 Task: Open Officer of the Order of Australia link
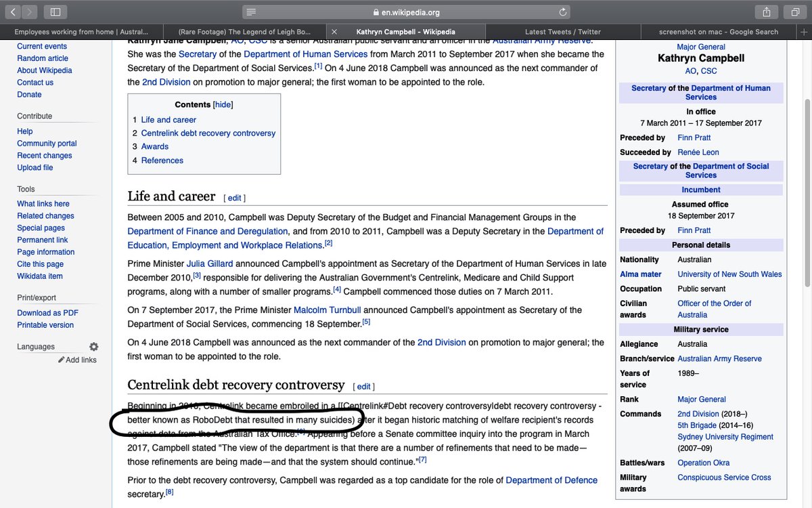click(715, 310)
